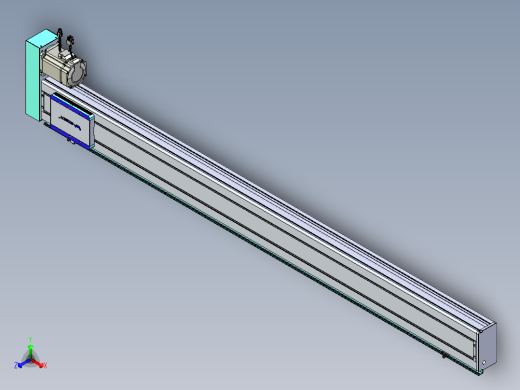The image size is (520, 390).
Task: Select the beige servo motor on the actuator
Action: 64,67
